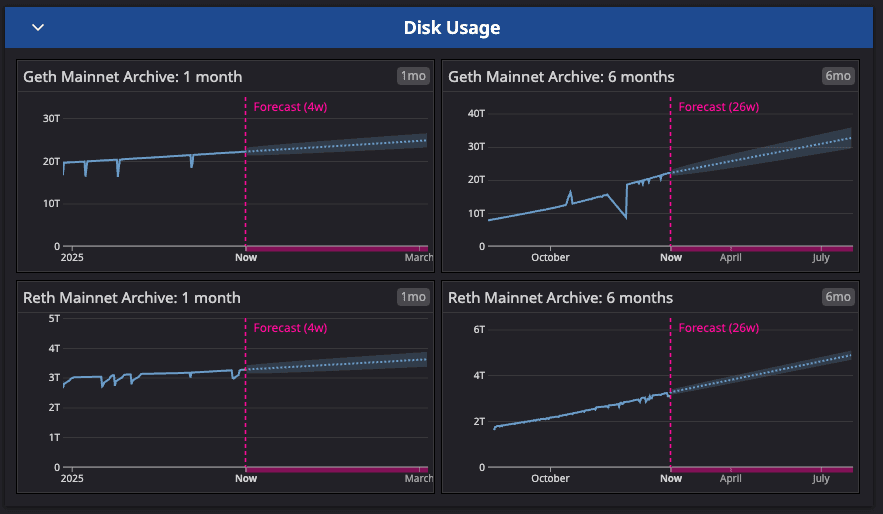
Task: Click the magenta forecast range bar in Reth 6 months chart
Action: pos(762,470)
